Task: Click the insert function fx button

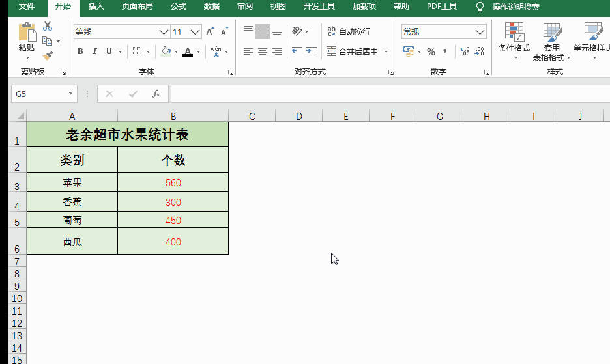Action: click(156, 94)
